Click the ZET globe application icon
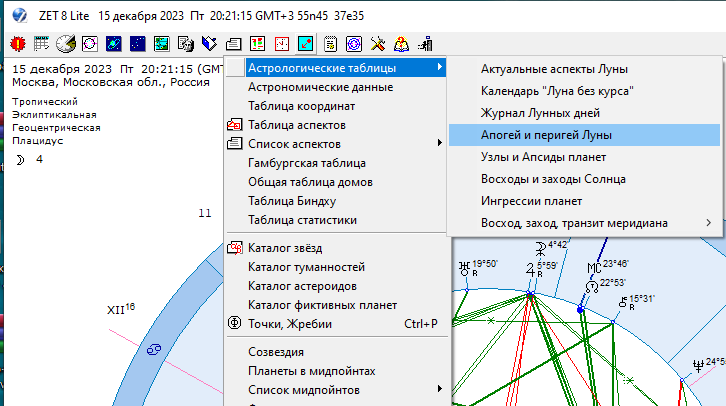This screenshot has width=726, height=406. pos(19,15)
